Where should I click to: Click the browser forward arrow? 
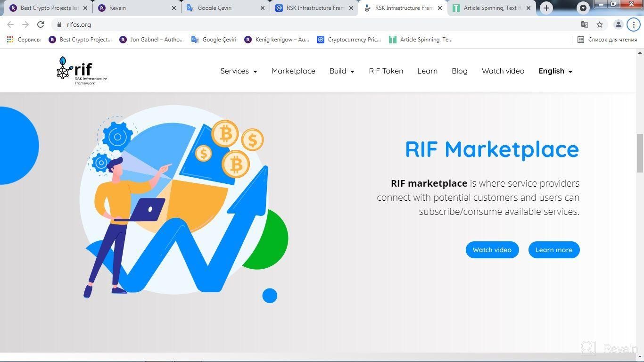(x=25, y=25)
